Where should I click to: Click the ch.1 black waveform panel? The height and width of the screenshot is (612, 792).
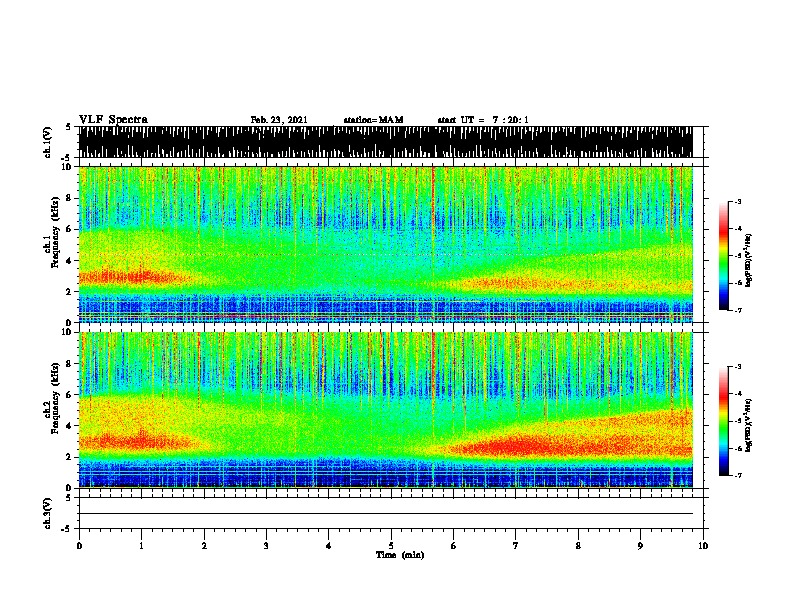(386, 142)
